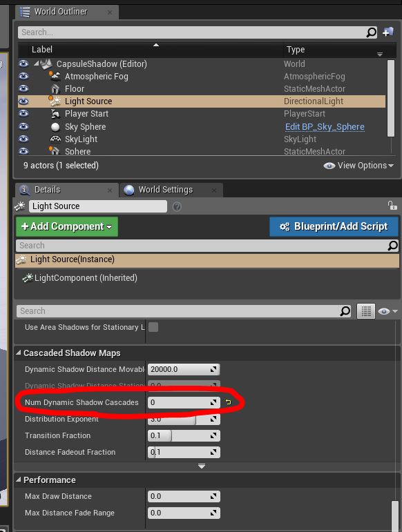Click the World Outliner vertical scrollbar
The image size is (402, 532).
[x=391, y=99]
